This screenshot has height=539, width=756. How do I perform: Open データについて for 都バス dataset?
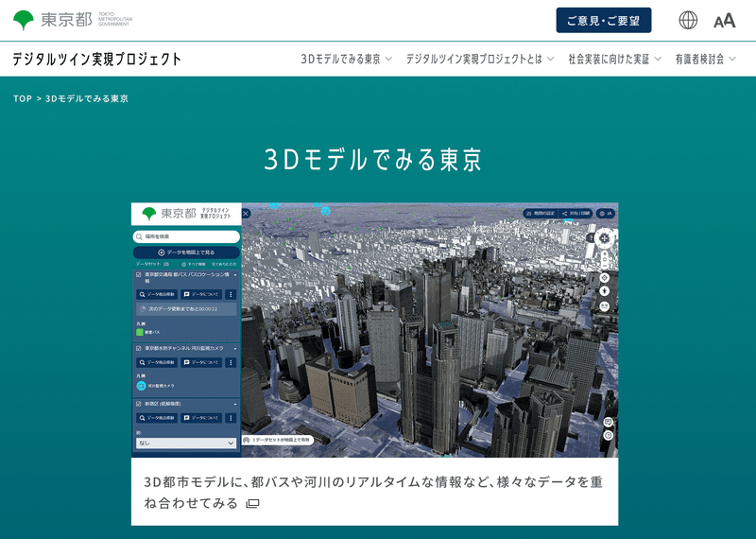point(201,294)
